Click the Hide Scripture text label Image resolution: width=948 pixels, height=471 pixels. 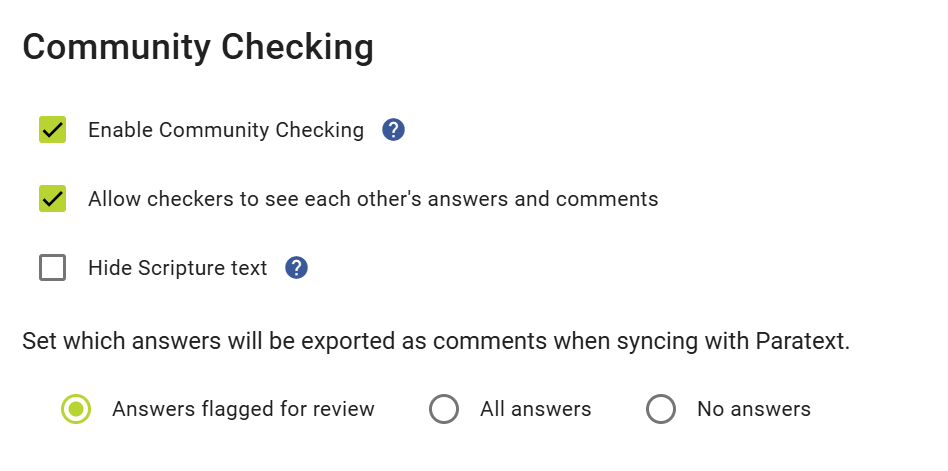(x=178, y=268)
